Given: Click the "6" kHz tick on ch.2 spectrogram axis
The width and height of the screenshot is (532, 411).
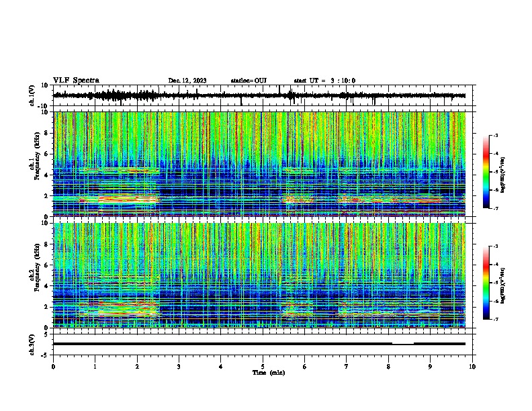Looking at the screenshot, I should tap(47, 265).
